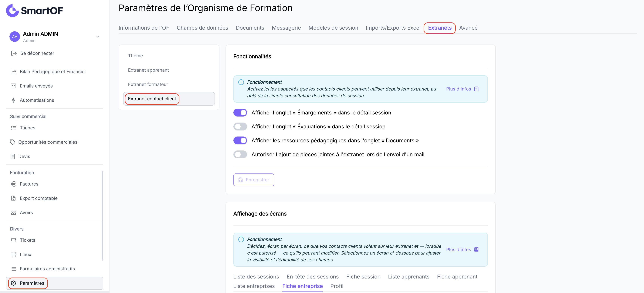Switch to Imports/Exports Excel tab
The height and width of the screenshot is (293, 644).
pyautogui.click(x=393, y=28)
